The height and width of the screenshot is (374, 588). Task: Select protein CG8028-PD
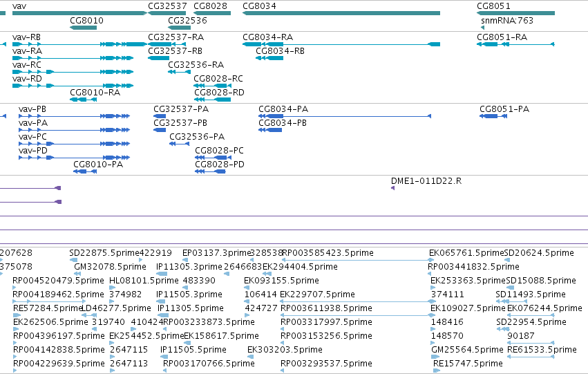[220, 165]
